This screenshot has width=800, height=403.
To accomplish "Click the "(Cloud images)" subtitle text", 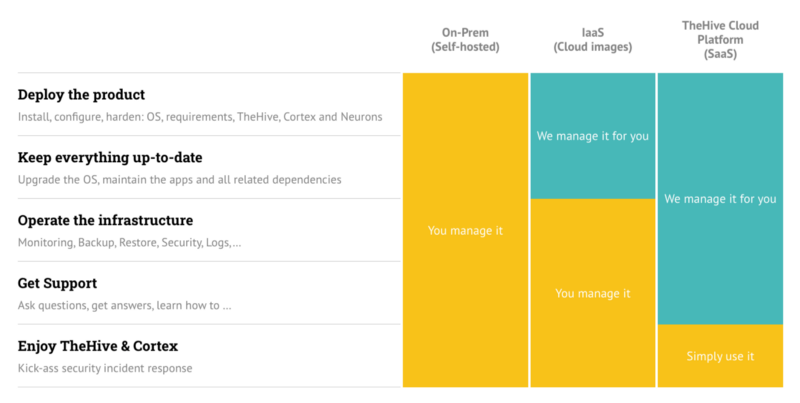I will [x=592, y=46].
